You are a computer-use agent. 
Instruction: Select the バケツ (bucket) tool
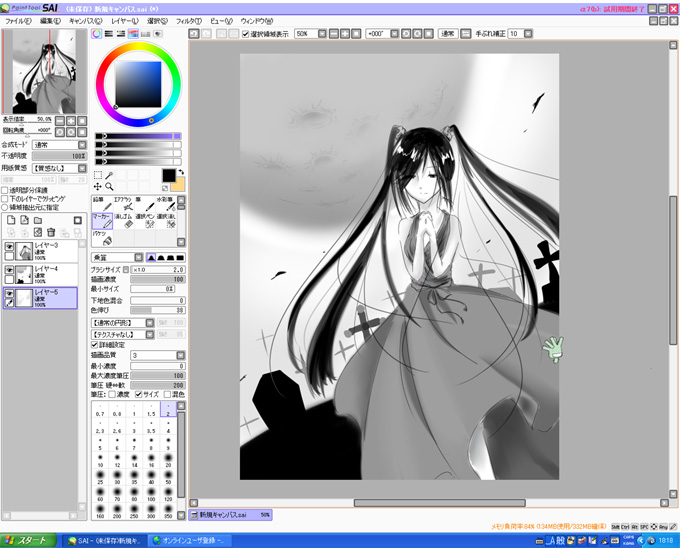102,238
